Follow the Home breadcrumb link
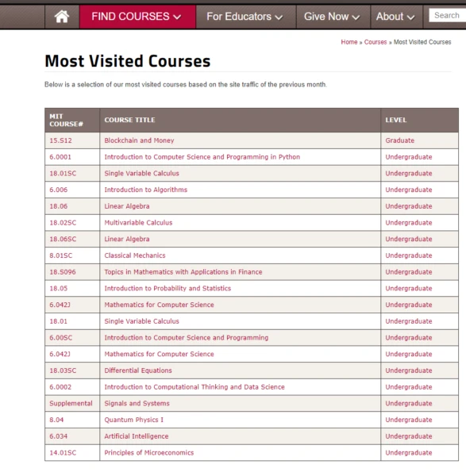 tap(349, 42)
